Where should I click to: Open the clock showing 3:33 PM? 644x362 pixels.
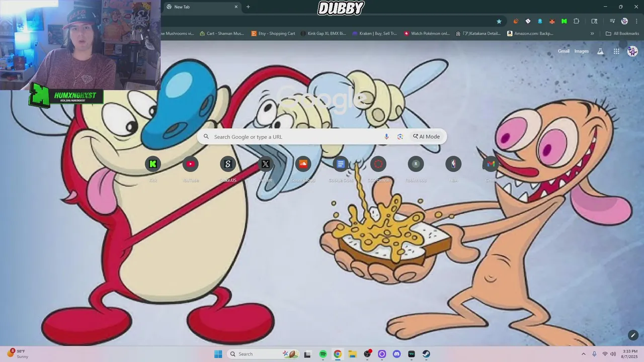(630, 354)
